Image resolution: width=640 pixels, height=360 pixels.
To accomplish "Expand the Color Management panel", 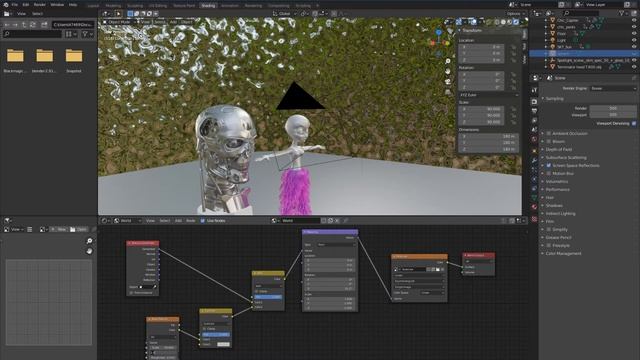I will click(563, 253).
